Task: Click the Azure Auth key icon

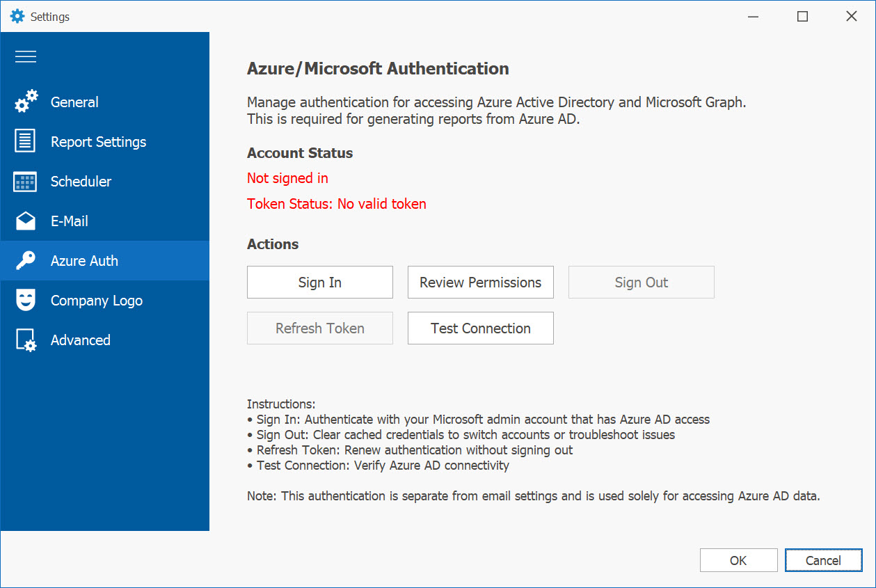Action: (26, 261)
